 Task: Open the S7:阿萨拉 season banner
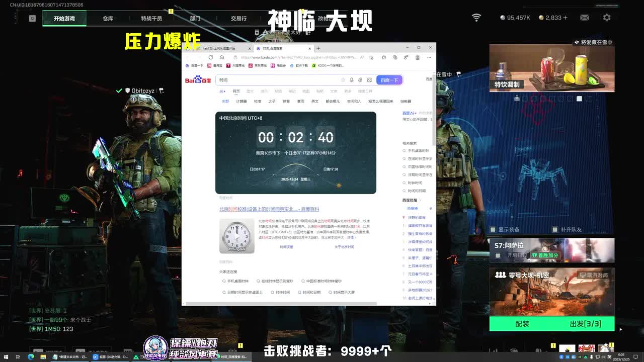click(x=552, y=250)
